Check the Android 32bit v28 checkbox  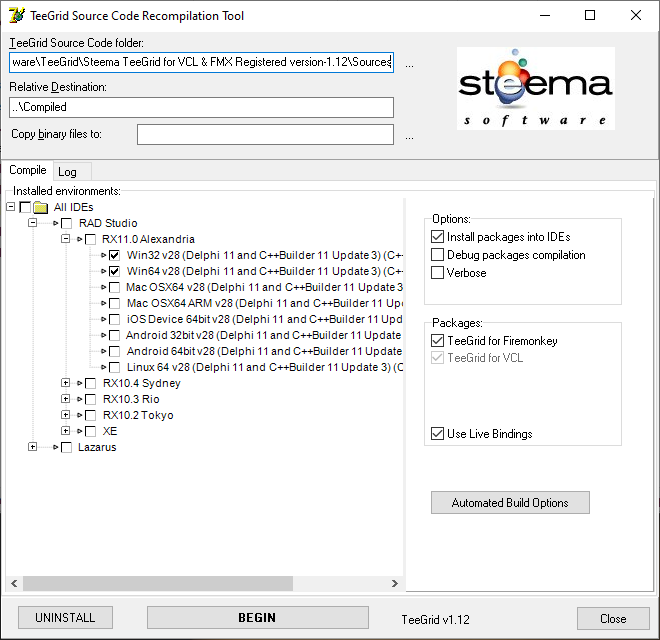pos(114,335)
